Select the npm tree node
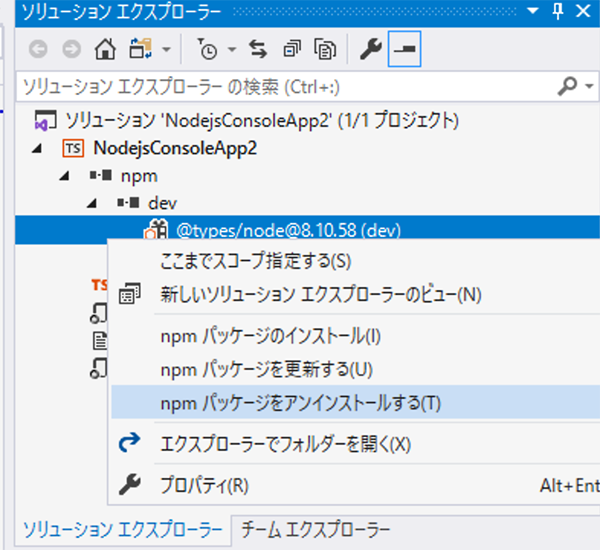 click(x=139, y=176)
